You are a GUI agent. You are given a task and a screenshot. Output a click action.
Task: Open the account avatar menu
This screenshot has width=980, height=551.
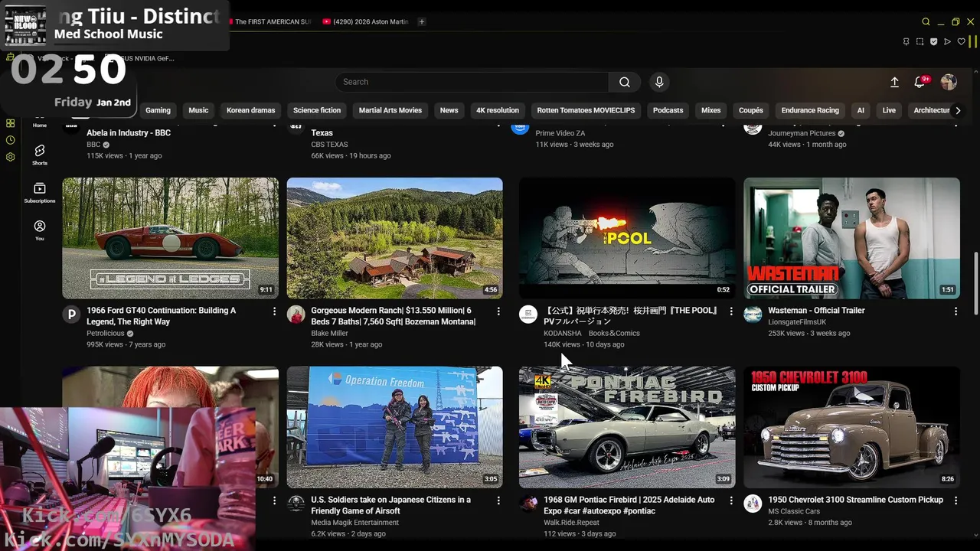point(949,82)
